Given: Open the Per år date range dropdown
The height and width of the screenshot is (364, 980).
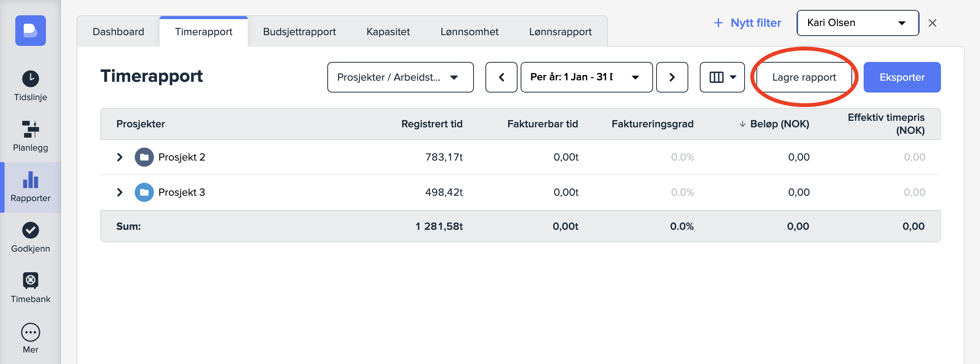Looking at the screenshot, I should tap(586, 77).
